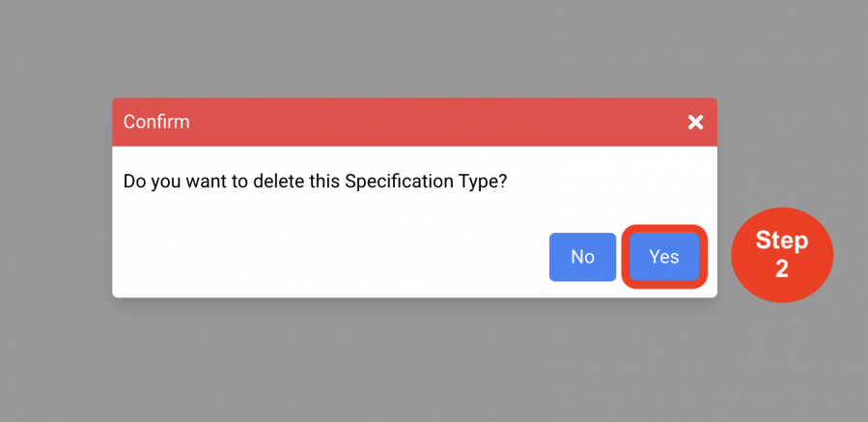Click Yes to delete the Specification Type
Screen dimensions: 868x422
tap(664, 257)
